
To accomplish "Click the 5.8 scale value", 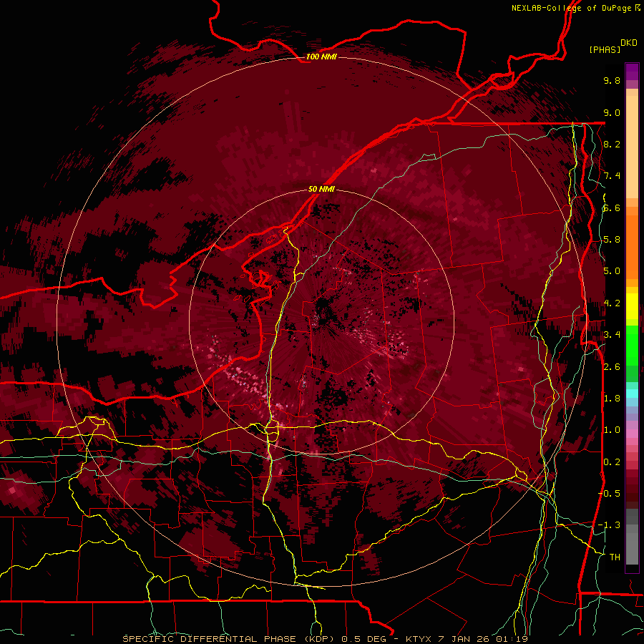I will [612, 240].
